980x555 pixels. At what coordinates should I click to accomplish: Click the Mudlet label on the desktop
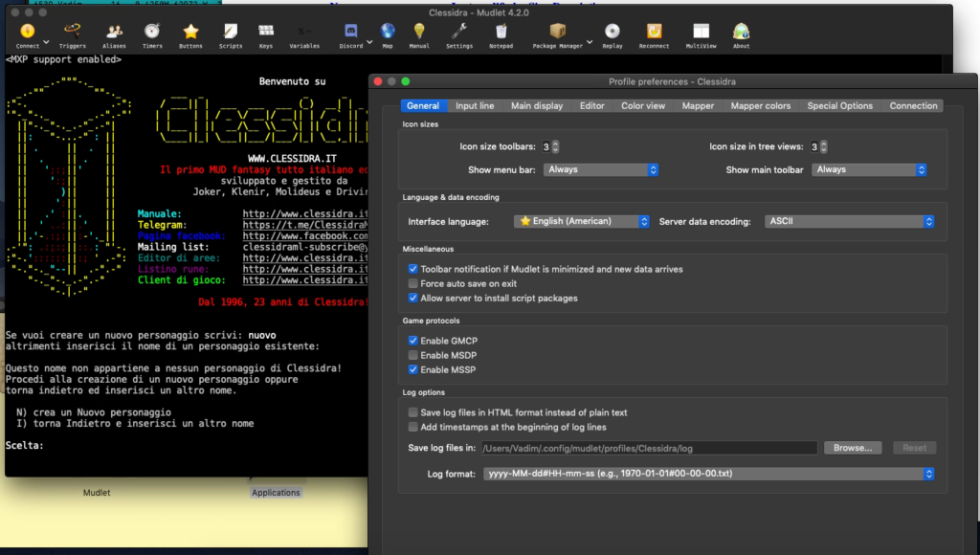tap(97, 493)
